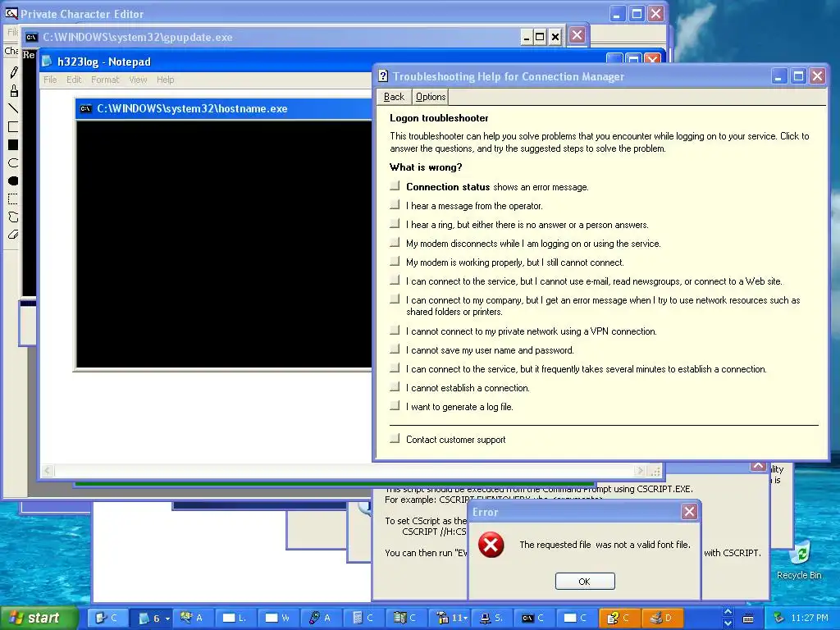The height and width of the screenshot is (630, 840).
Task: Open the Start menu
Action: coord(38,619)
